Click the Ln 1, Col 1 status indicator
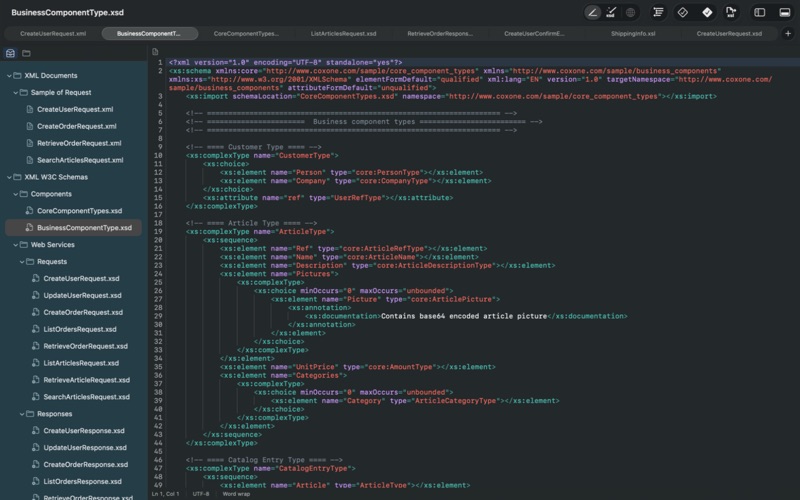 tap(165, 494)
